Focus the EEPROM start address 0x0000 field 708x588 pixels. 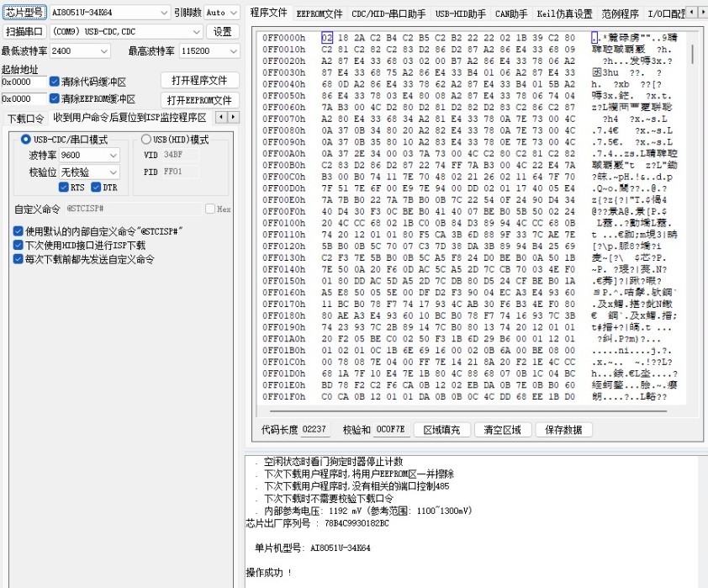[24, 98]
